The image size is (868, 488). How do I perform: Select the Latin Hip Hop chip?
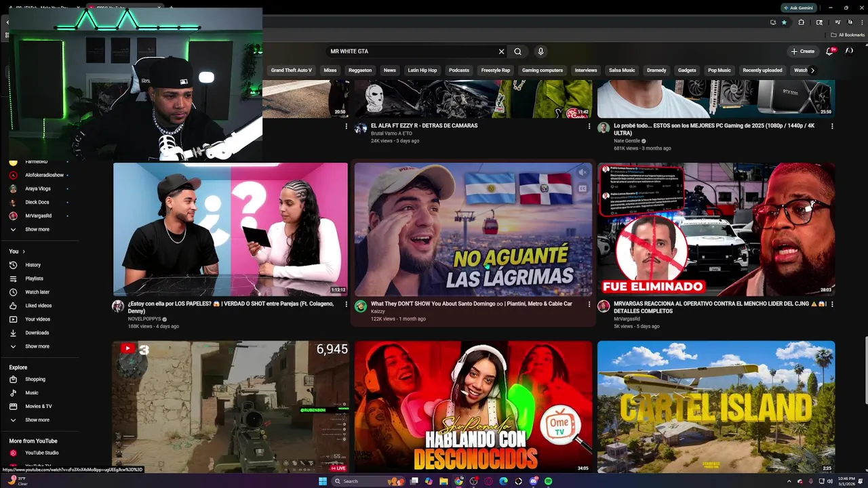(422, 70)
